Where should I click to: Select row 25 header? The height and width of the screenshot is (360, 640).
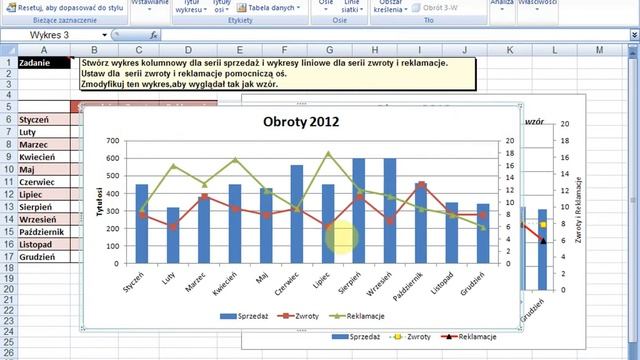click(x=9, y=342)
